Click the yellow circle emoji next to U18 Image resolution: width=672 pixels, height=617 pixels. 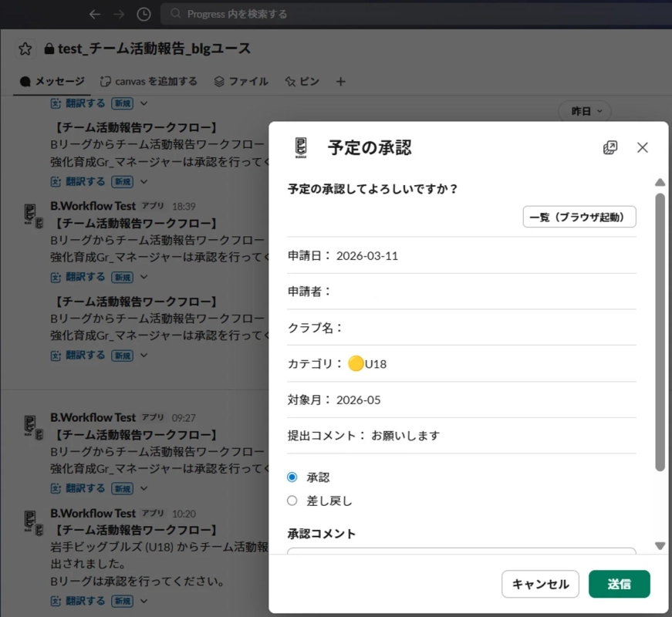pos(356,363)
